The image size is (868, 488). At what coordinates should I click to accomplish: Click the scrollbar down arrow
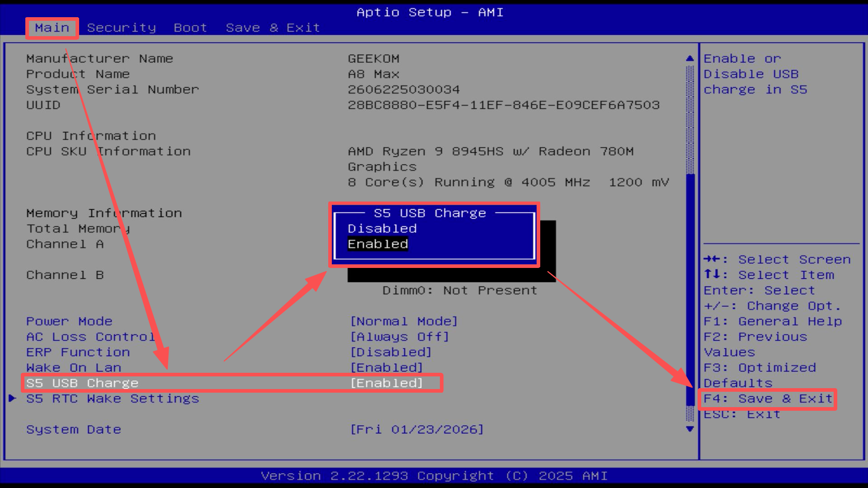689,429
